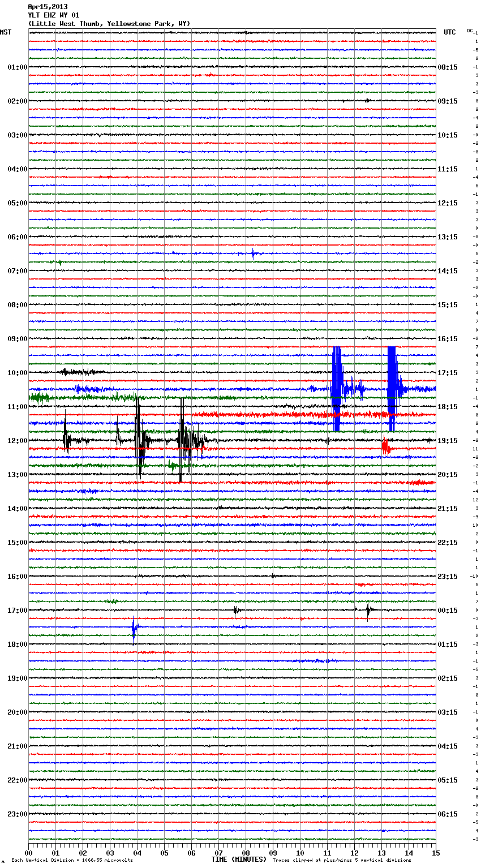Click the 00 tick on the minutes axis

coord(28,853)
